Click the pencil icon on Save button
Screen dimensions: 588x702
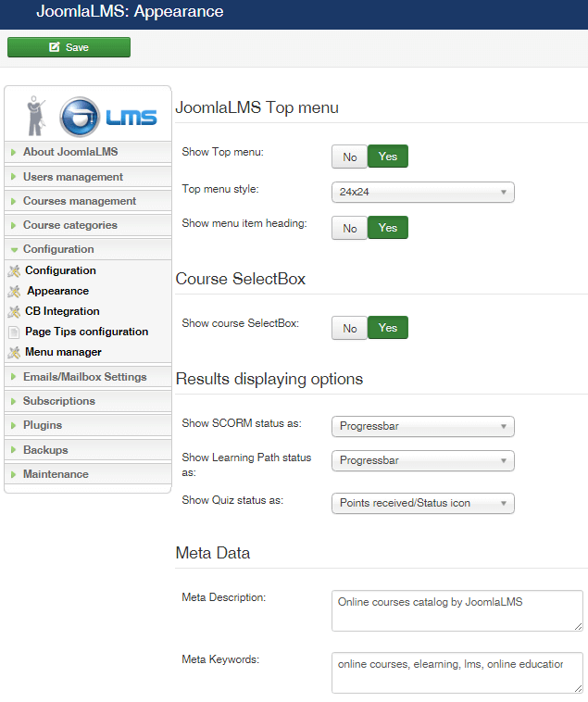54,47
